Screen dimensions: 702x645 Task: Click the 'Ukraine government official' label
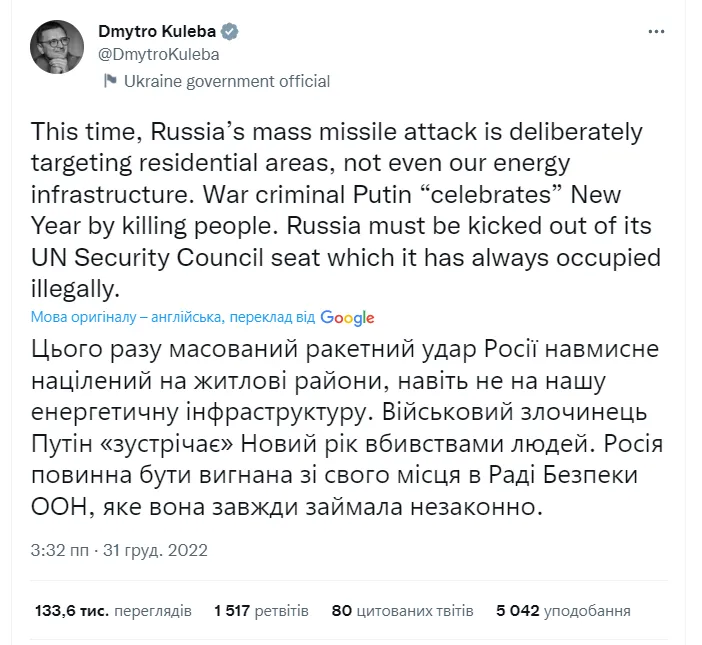click(226, 81)
